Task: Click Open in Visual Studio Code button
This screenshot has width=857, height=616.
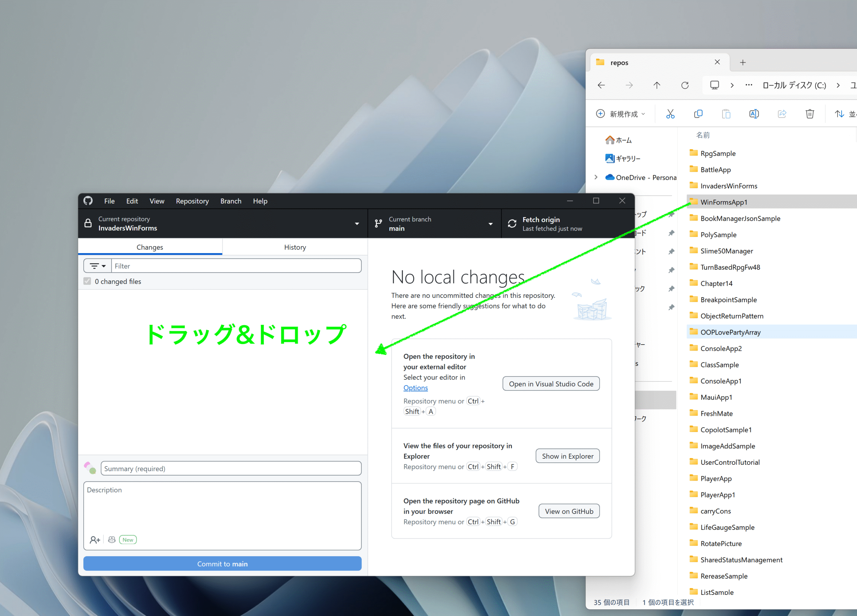Action: pos(551,384)
